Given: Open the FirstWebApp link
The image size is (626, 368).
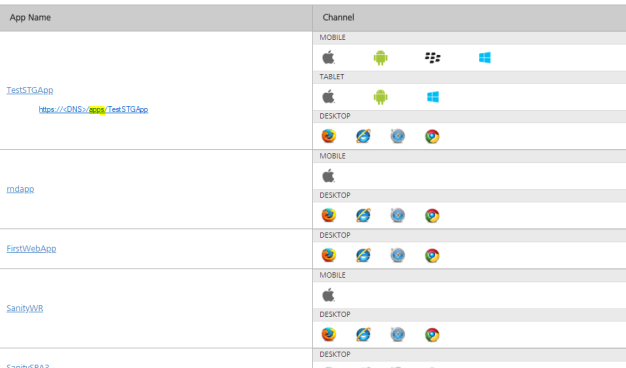Looking at the screenshot, I should pyautogui.click(x=31, y=249).
